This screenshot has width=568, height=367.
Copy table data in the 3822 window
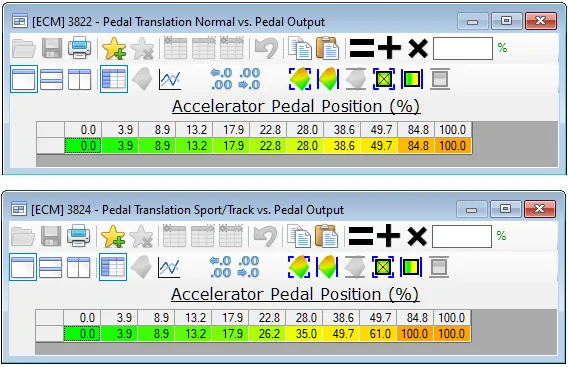tap(300, 48)
